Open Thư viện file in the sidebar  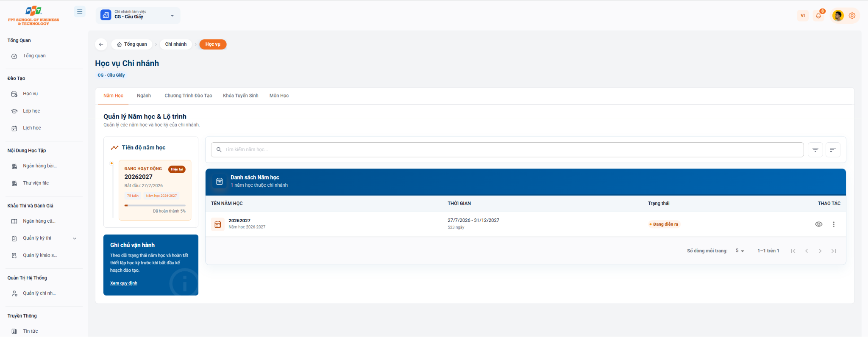tap(44, 183)
